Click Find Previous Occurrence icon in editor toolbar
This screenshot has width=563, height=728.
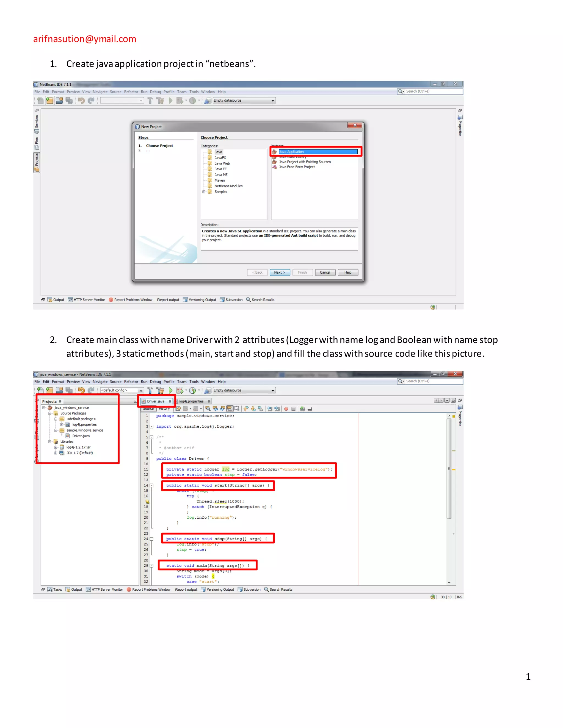(x=216, y=409)
